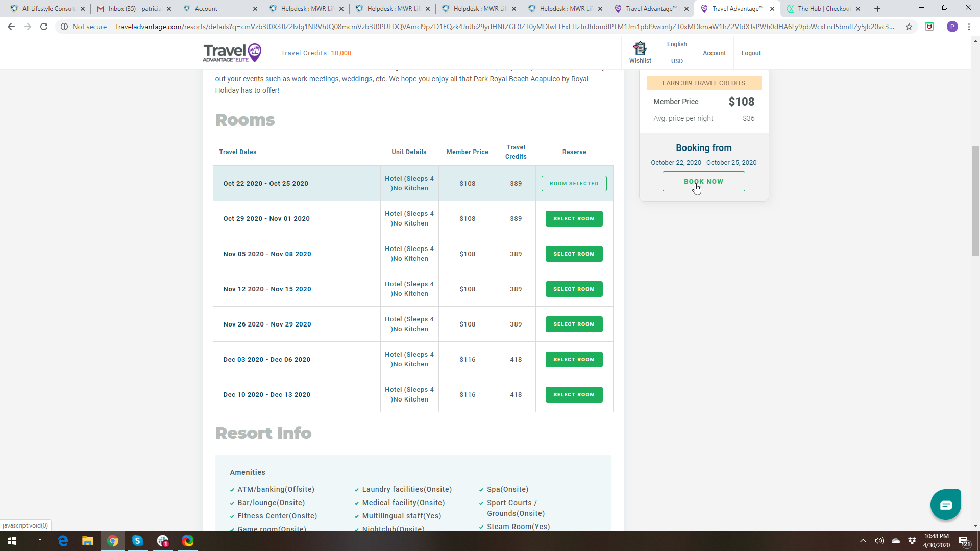Open Skype from the taskbar
This screenshot has height=551, width=980.
138,541
